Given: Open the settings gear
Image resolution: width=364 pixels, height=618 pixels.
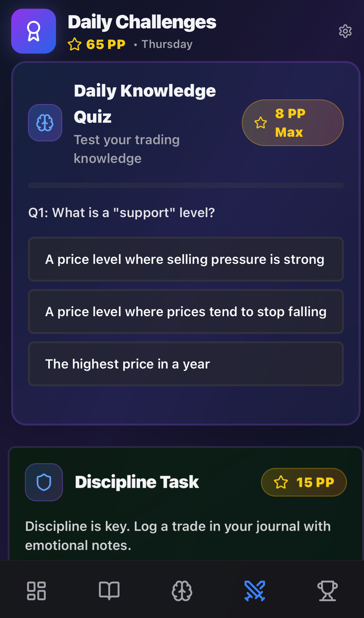Looking at the screenshot, I should (345, 31).
